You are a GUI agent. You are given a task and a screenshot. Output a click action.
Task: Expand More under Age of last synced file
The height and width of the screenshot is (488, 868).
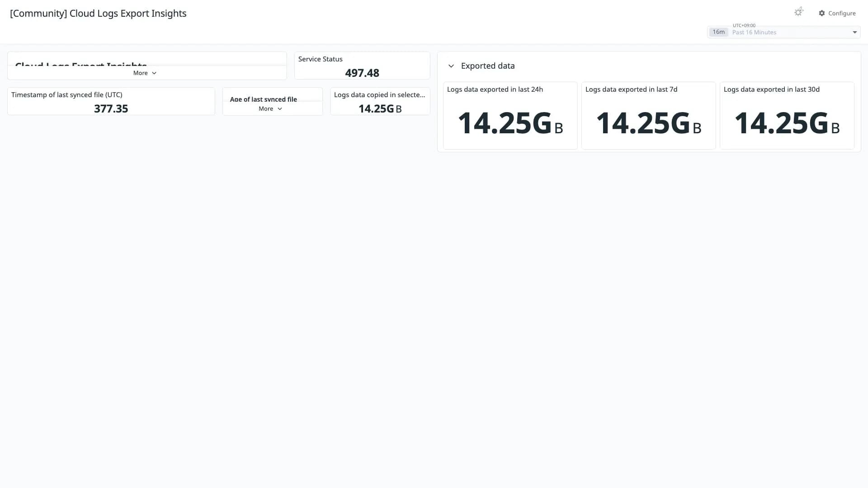(x=270, y=108)
